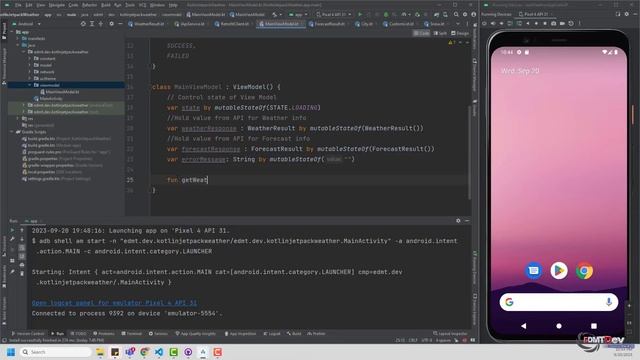Click the Build hammer icon in toolbar
640x360 pixels.
tap(275, 14)
